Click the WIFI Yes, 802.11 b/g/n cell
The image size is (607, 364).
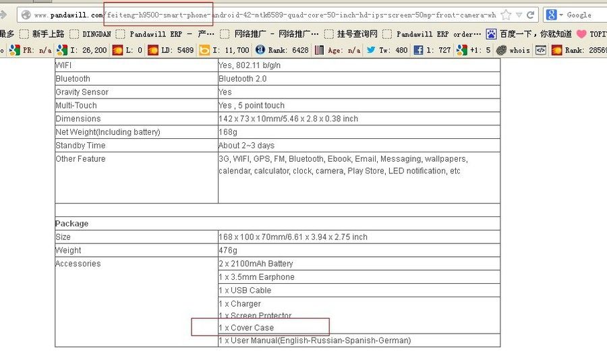click(x=359, y=65)
